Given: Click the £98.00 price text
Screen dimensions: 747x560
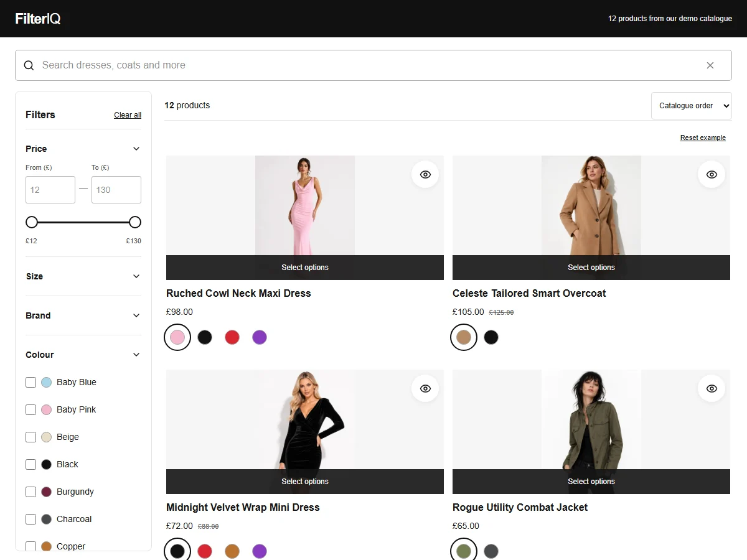Looking at the screenshot, I should click(179, 312).
